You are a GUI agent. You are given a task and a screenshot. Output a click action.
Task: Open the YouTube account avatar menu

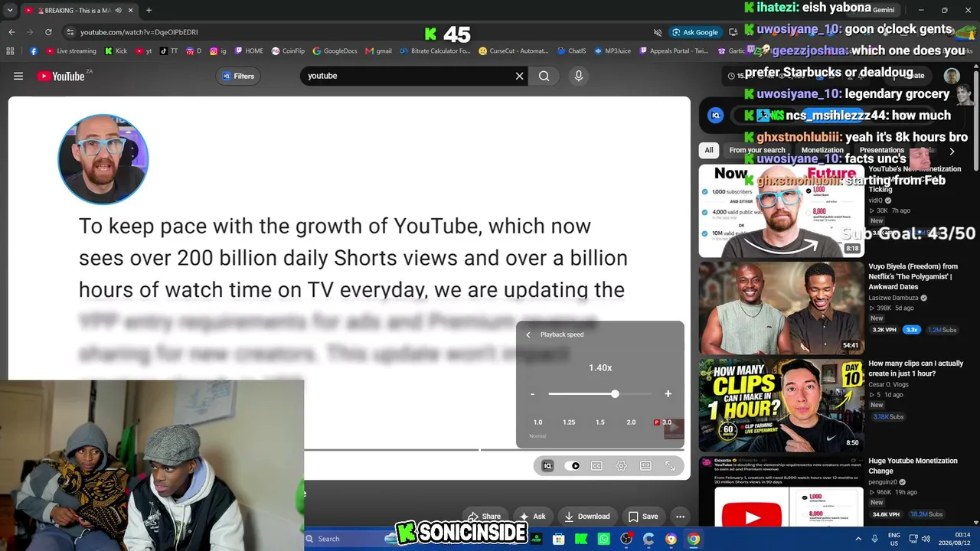[x=952, y=76]
